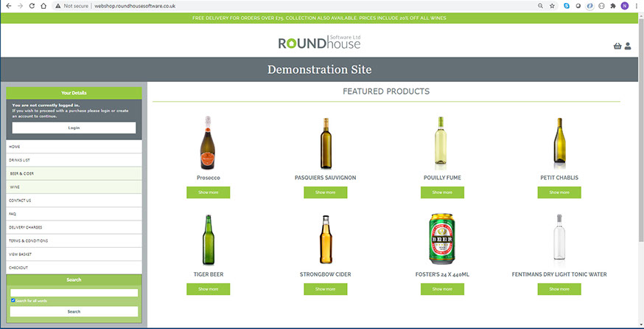Open TERMS & CONDITIONS page

[x=74, y=240]
